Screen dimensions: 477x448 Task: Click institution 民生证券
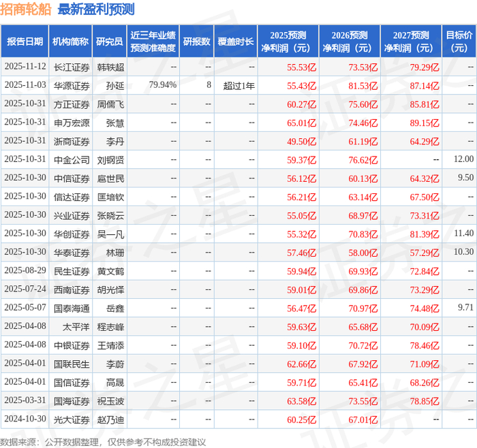[72, 271]
